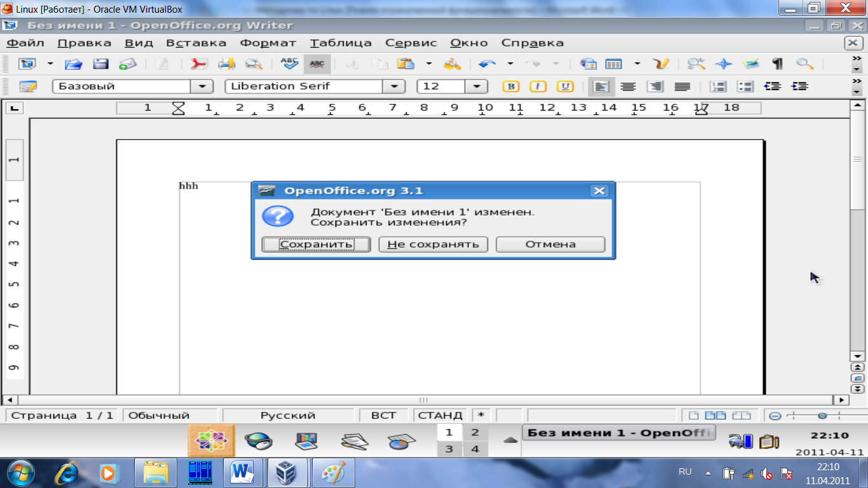Open the Вставка menu
868x488 pixels.
196,43
